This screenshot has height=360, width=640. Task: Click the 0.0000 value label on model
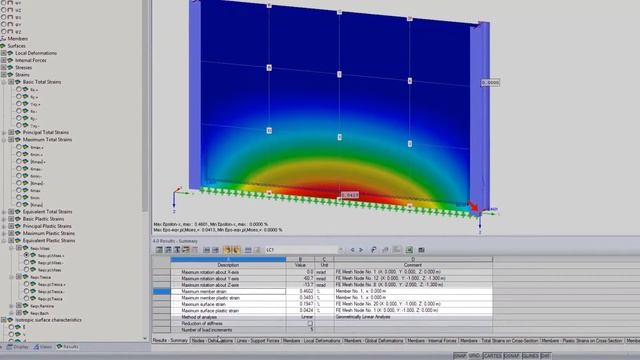click(x=490, y=82)
